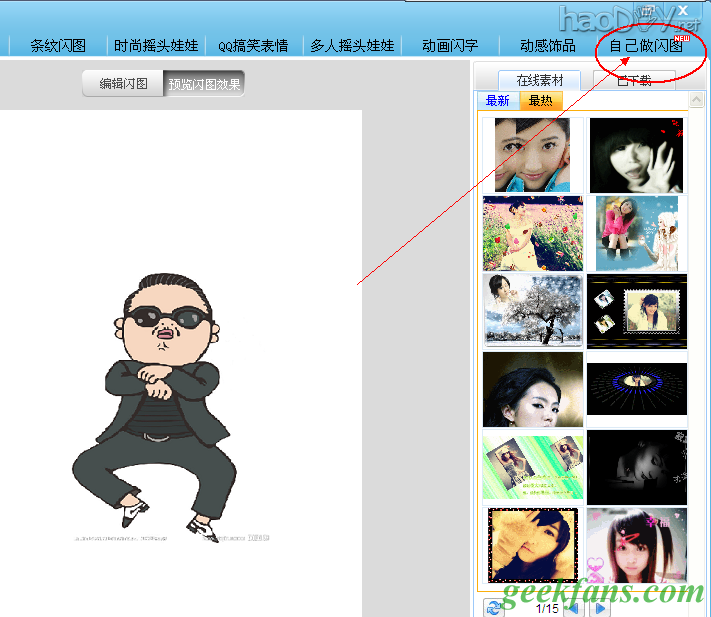Close the window with the X button
The width and height of the screenshot is (711, 617).
click(684, 10)
